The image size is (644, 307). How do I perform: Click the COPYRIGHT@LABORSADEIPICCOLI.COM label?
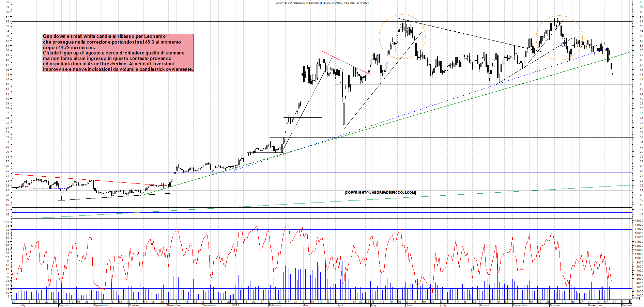coord(380,193)
